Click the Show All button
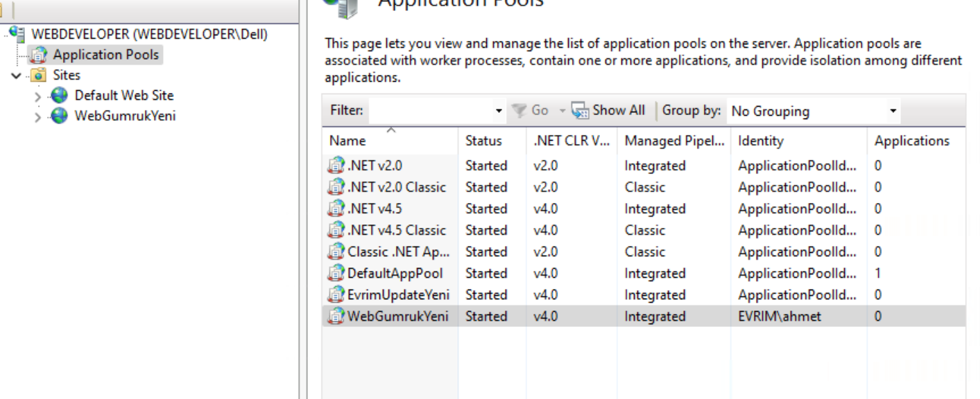This screenshot has width=980, height=399. coord(608,110)
